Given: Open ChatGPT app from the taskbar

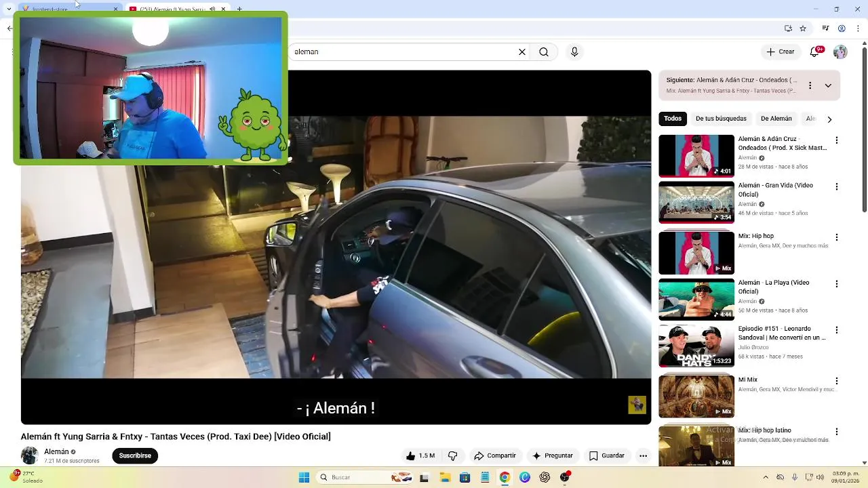Looking at the screenshot, I should 545,477.
